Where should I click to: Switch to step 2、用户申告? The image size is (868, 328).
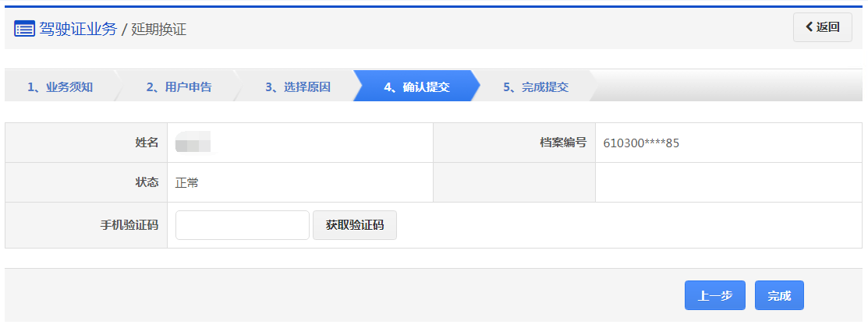point(179,86)
